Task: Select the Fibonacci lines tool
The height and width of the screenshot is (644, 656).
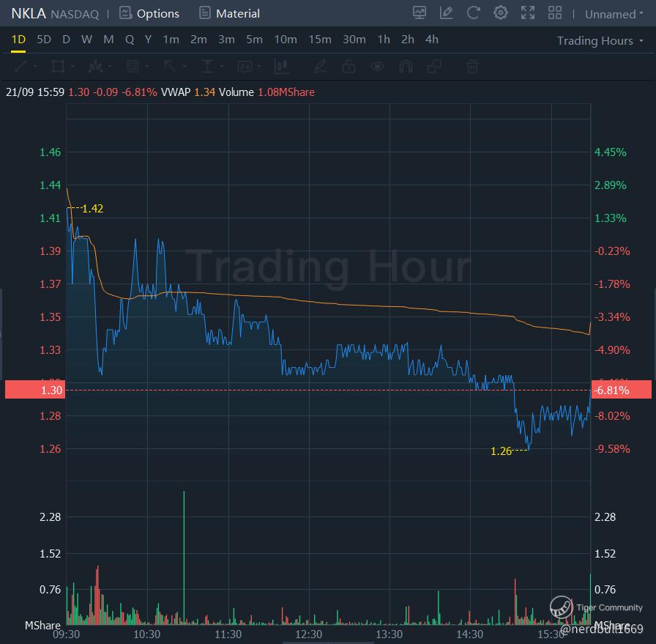Action: [133, 66]
